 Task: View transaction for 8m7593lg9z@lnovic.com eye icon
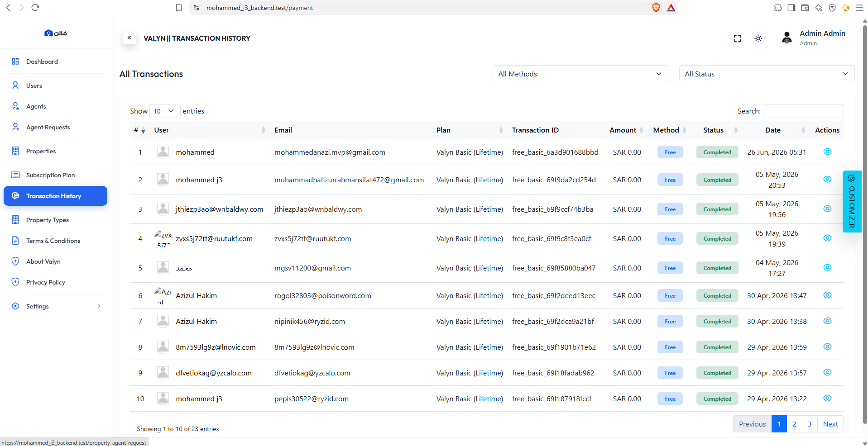[827, 346]
